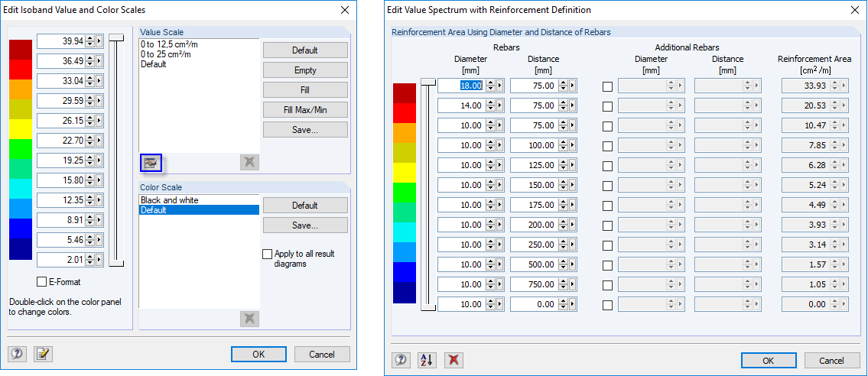The width and height of the screenshot is (868, 376).
Task: Click the 29.59 value input field
Action: 61,101
